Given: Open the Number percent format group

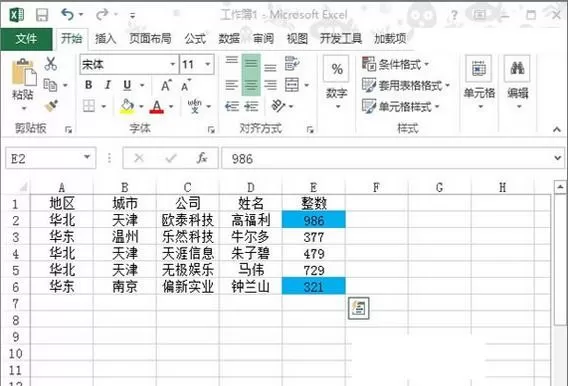Looking at the screenshot, I should point(337,83).
